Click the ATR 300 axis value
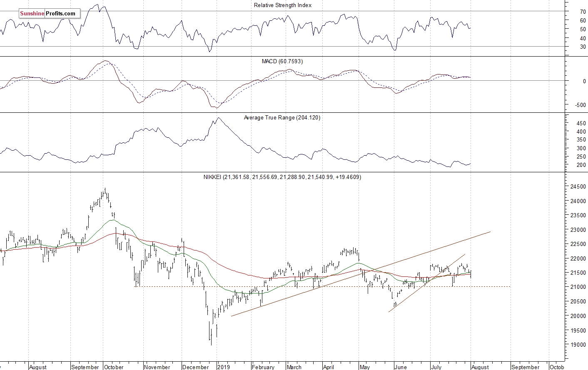The height and width of the screenshot is (370, 588). 581,148
